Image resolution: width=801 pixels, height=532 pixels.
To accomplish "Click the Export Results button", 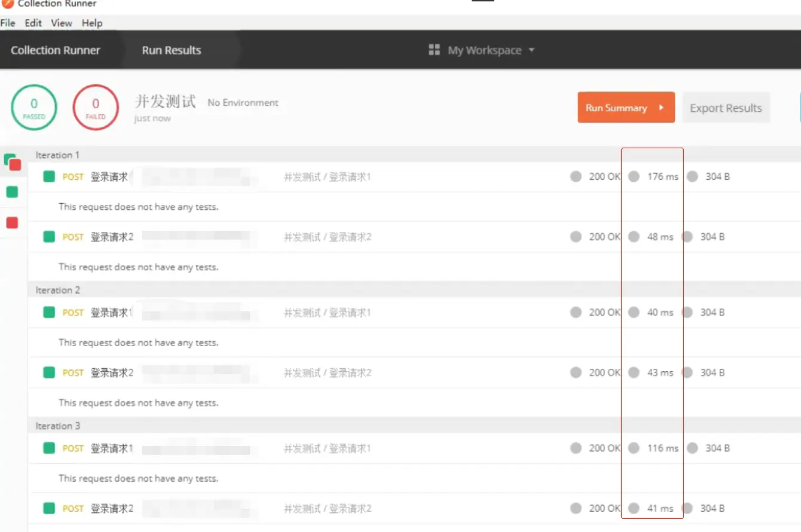I will coord(726,108).
